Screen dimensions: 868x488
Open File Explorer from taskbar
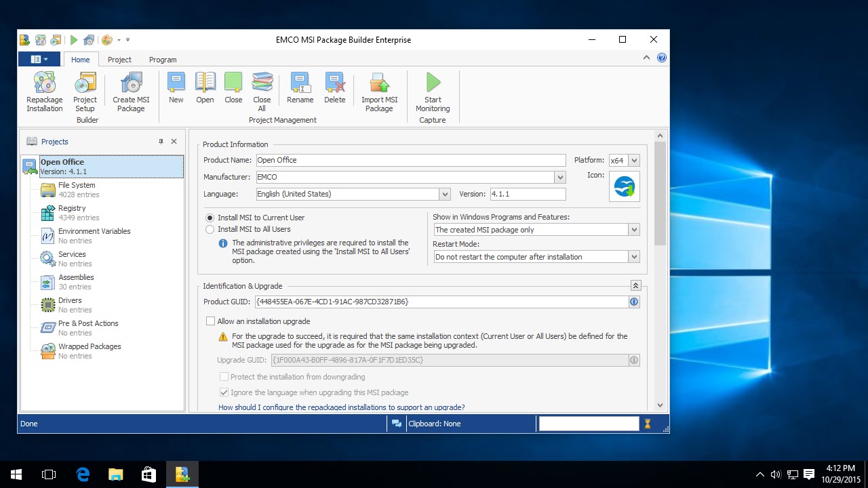116,474
